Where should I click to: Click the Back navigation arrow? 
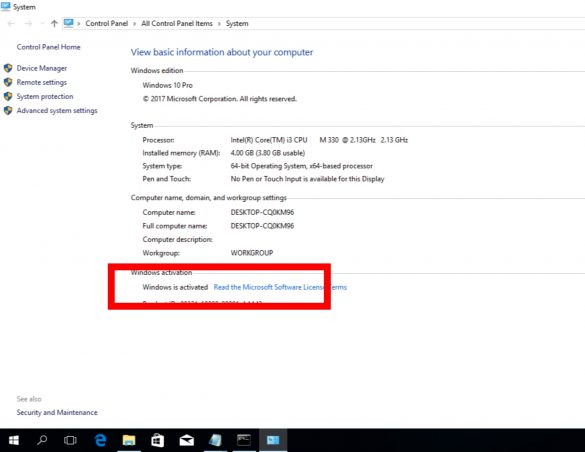point(11,23)
